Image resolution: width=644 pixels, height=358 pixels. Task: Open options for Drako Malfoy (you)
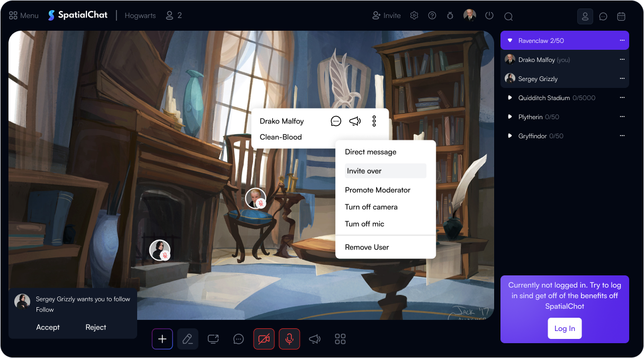coord(622,60)
